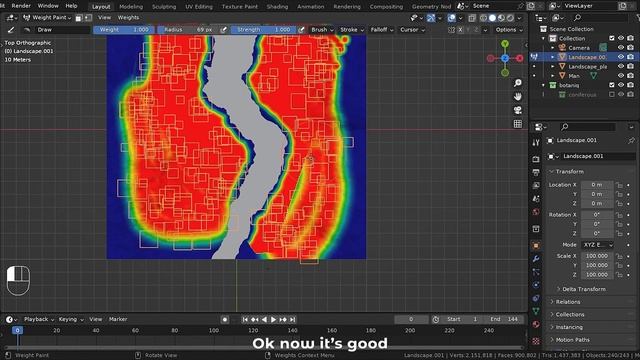Open the Options dropdown
Screen dimensions: 640x360
tap(509, 30)
